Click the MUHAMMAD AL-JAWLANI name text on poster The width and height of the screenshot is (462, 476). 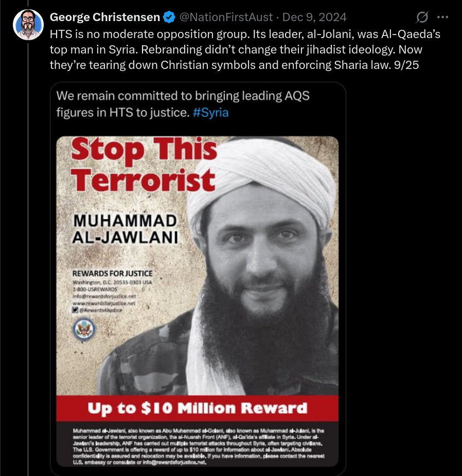(x=125, y=229)
